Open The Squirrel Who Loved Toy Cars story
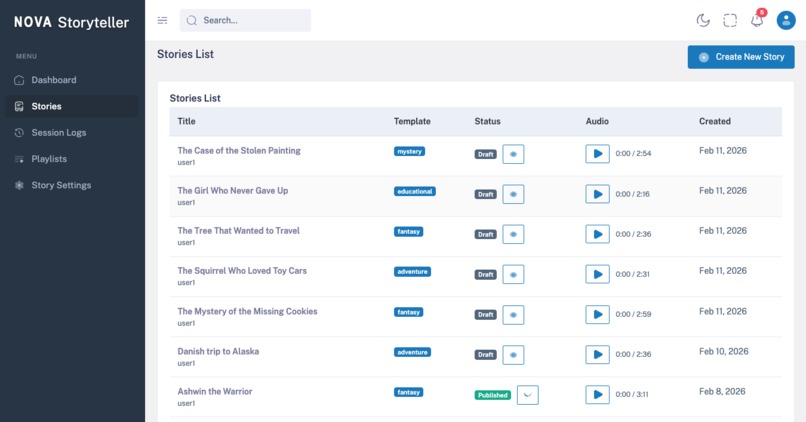The image size is (806, 422). point(242,271)
